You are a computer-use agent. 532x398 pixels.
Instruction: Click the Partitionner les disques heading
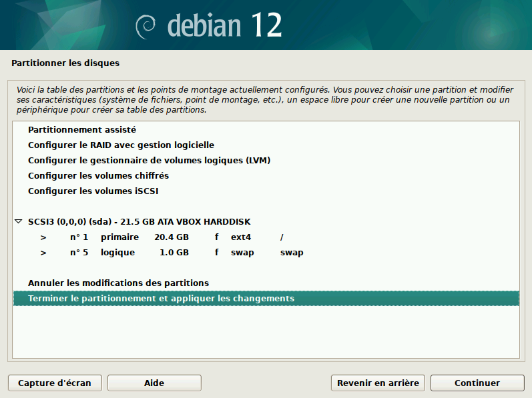pyautogui.click(x=65, y=63)
